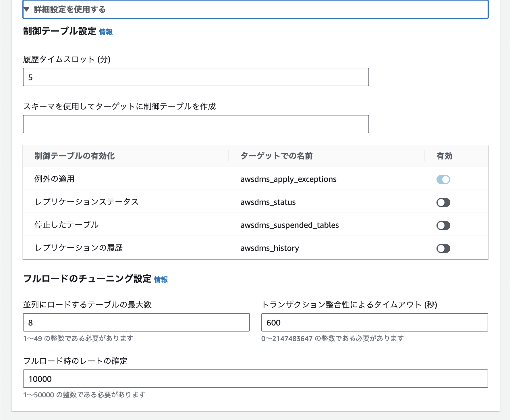This screenshot has height=420, width=510.
Task: Open 情報 link beside フルロードのチューニング設定
Action: (x=161, y=280)
